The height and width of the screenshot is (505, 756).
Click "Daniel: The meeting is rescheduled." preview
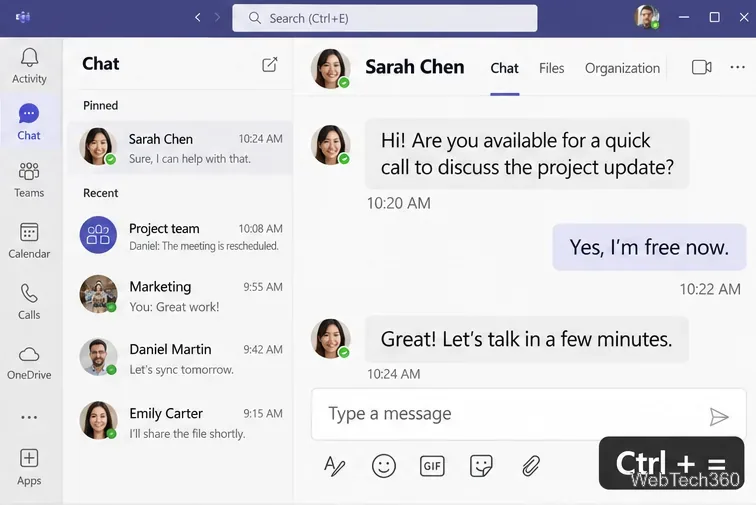click(x=204, y=246)
